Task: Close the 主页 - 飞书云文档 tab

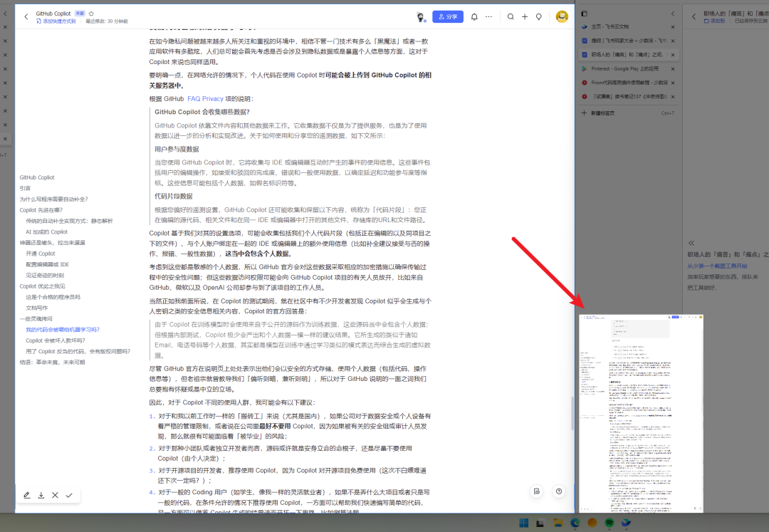Action: pyautogui.click(x=673, y=27)
